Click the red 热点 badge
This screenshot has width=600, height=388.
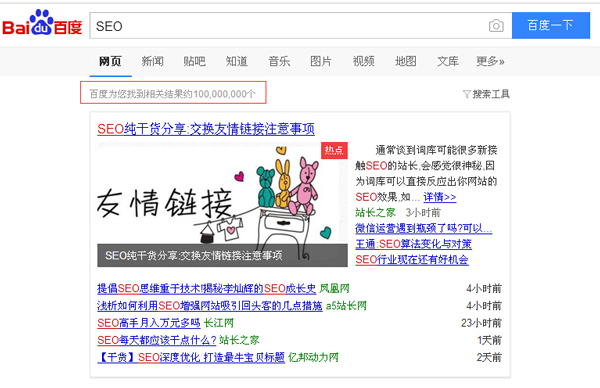point(334,150)
